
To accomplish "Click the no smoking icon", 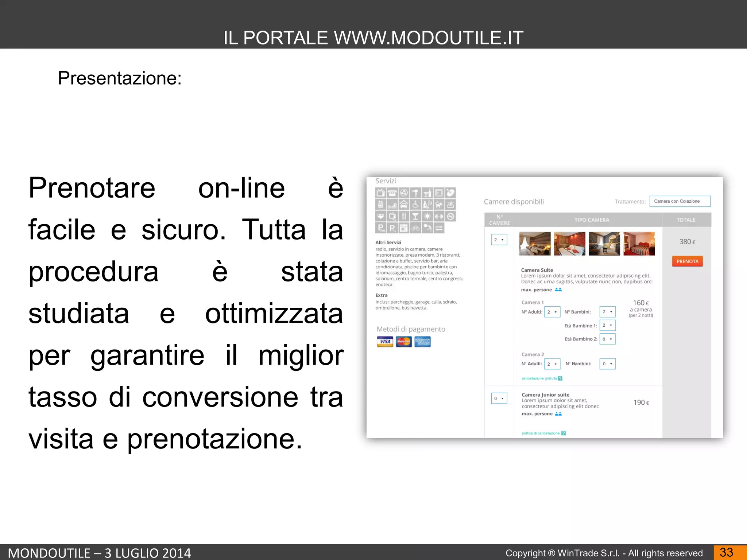I will tap(450, 216).
